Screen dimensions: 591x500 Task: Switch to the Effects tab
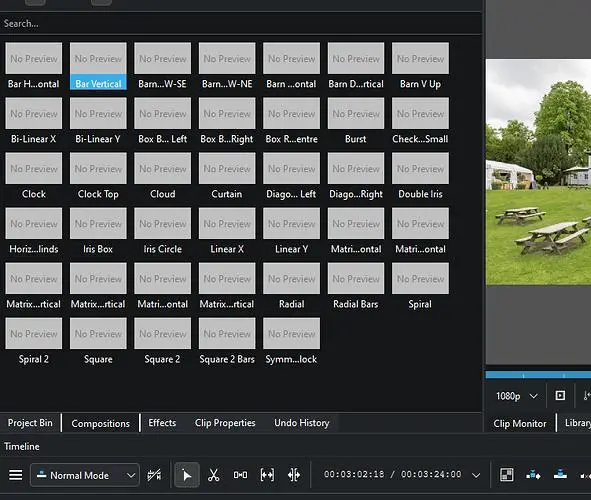pyautogui.click(x=162, y=423)
